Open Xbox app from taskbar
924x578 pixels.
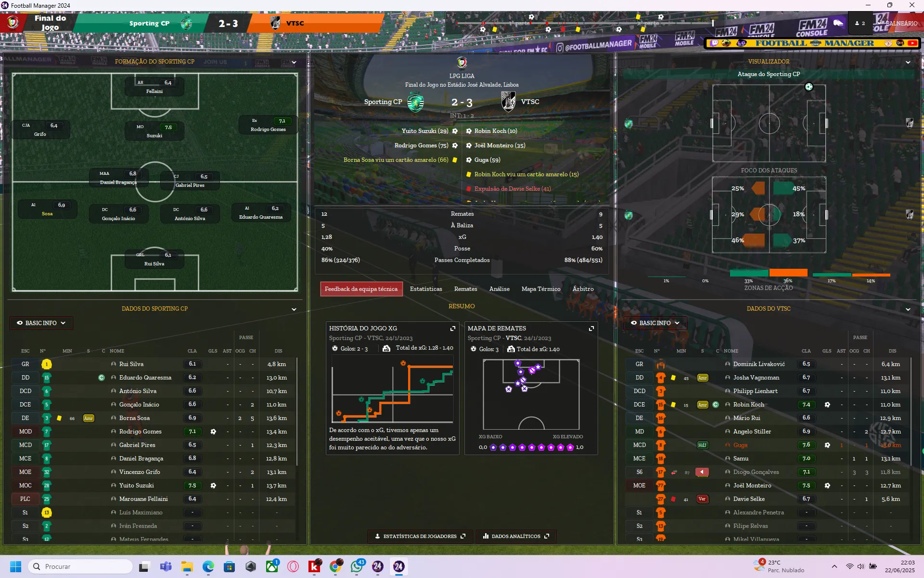tap(272, 566)
